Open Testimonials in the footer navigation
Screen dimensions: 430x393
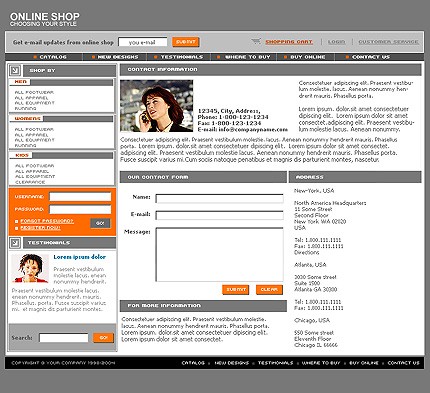[275, 363]
